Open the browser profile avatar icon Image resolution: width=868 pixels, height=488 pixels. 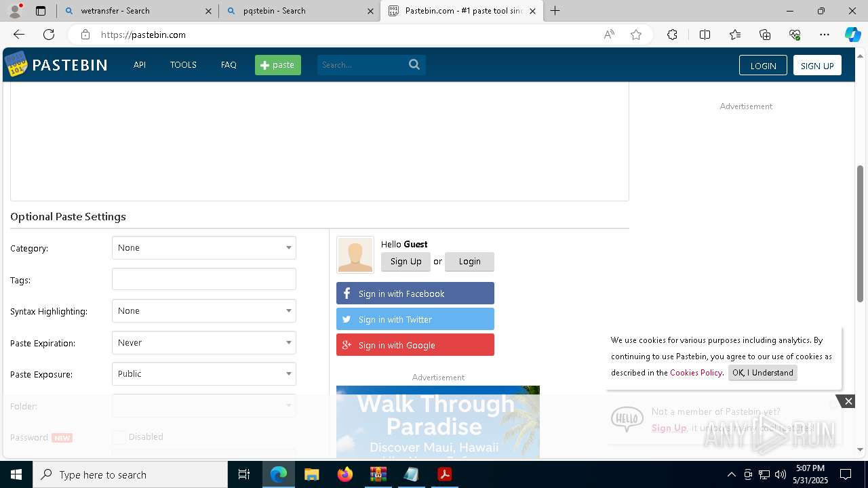click(15, 11)
